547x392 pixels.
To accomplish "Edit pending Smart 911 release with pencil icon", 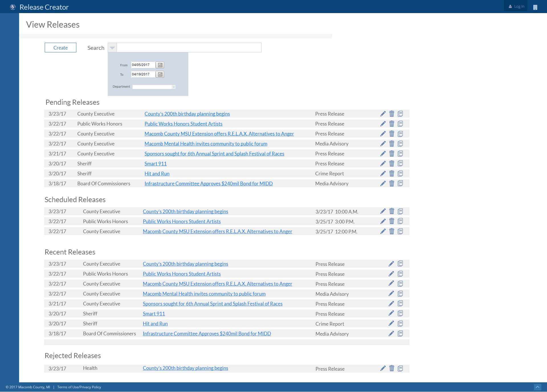I will pos(383,164).
